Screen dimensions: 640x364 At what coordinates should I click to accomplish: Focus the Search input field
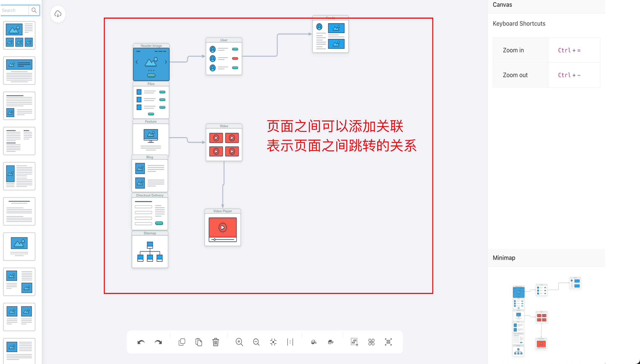(15, 10)
